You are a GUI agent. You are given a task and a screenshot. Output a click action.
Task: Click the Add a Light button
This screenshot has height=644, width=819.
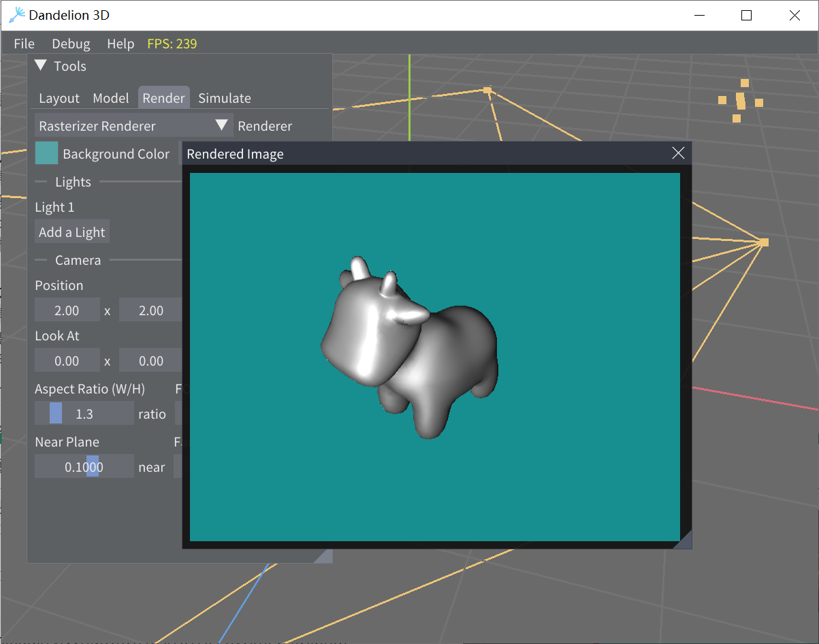tap(72, 232)
